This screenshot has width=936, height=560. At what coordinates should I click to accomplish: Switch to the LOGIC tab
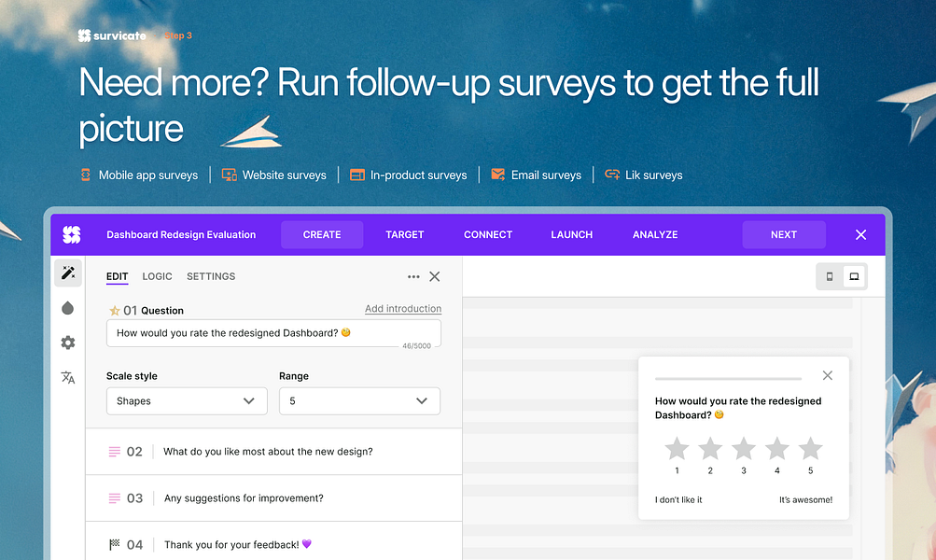(x=157, y=276)
